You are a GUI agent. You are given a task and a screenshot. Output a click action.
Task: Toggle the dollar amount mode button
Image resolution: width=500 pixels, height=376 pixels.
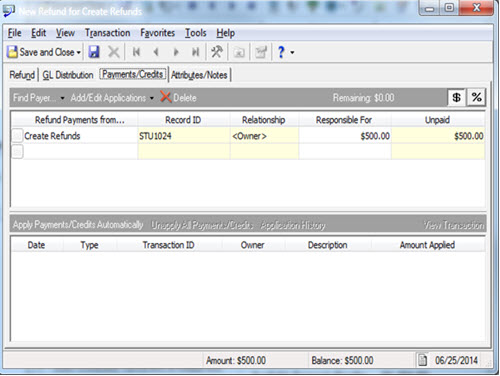(x=456, y=97)
